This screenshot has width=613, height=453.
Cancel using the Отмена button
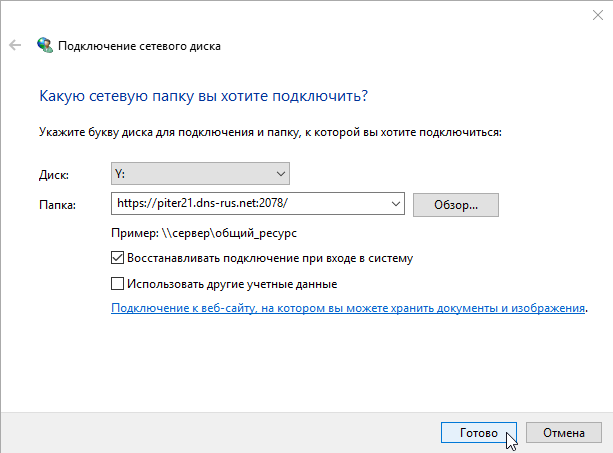coord(563,434)
